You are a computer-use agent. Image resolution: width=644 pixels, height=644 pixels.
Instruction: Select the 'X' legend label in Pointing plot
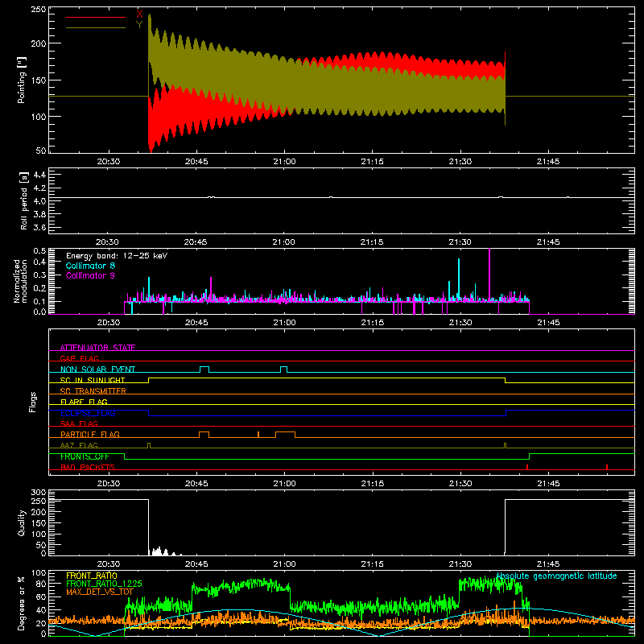pyautogui.click(x=139, y=14)
